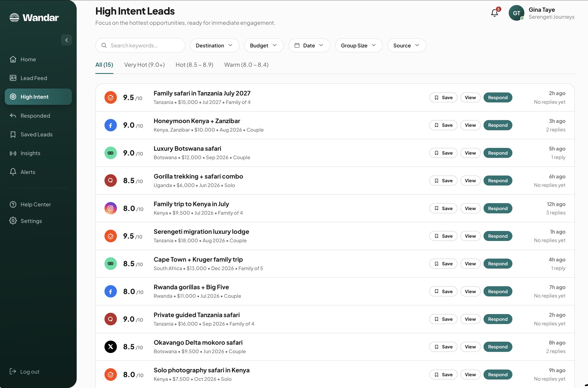Click the search magnifier icon

click(104, 45)
